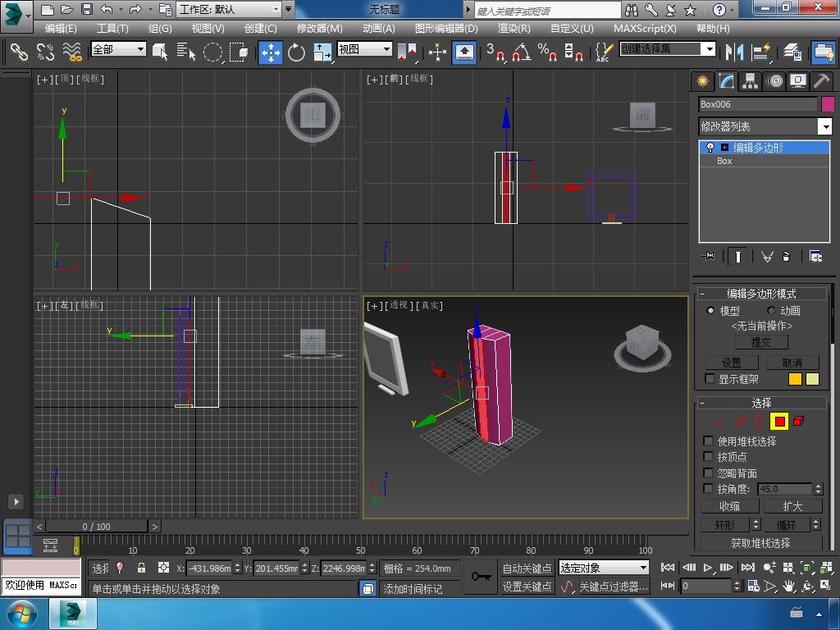Screen dimensions: 840x630
Task: Enable the 忽略背面 checkbox
Action: (x=708, y=473)
